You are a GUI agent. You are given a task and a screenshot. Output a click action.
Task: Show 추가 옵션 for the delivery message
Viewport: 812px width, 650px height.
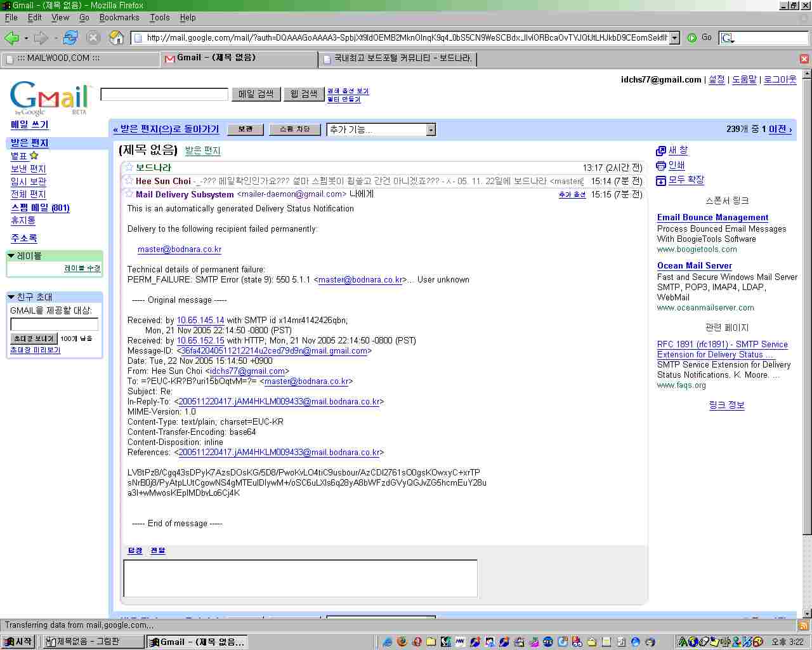(x=572, y=195)
